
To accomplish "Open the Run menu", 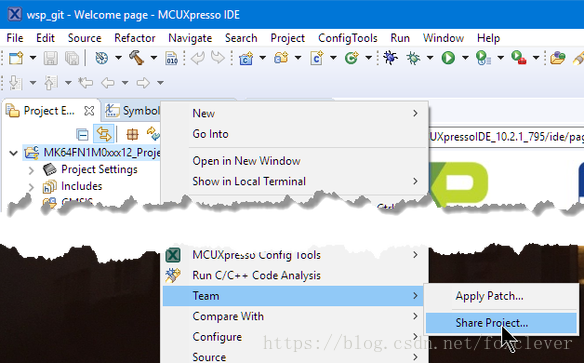I will (400, 38).
